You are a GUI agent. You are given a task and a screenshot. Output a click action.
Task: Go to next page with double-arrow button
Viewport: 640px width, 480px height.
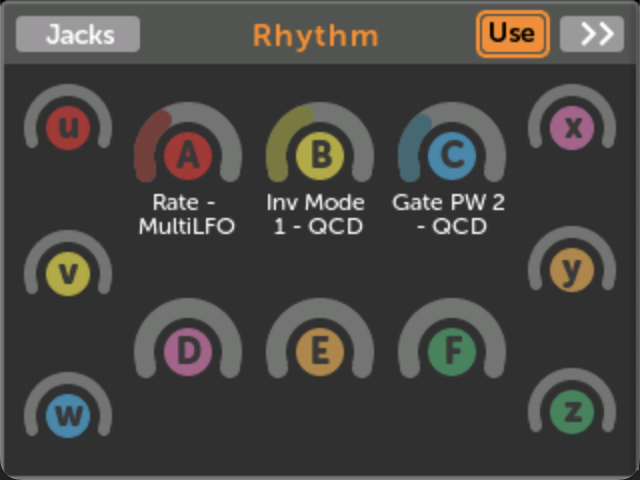coord(597,34)
